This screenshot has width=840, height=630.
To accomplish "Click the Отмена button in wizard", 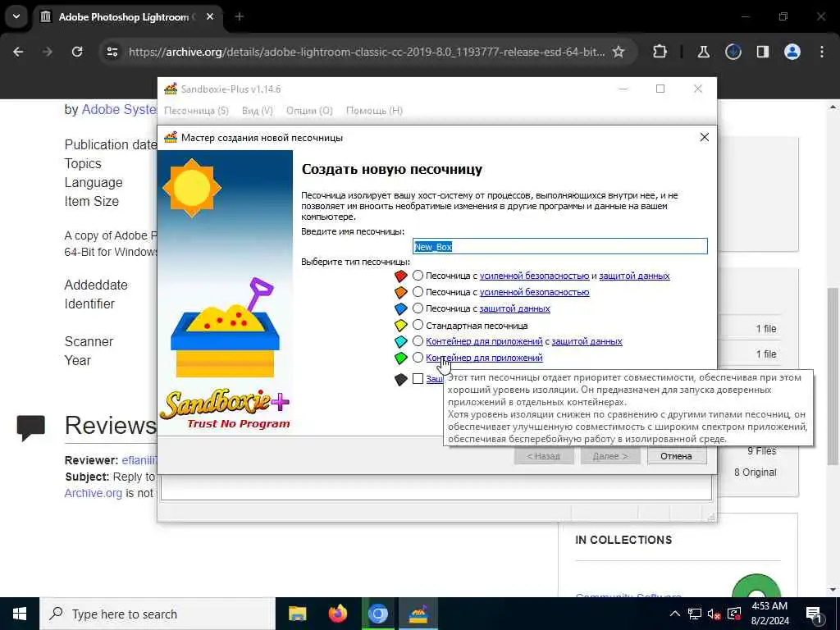I will pos(676,456).
